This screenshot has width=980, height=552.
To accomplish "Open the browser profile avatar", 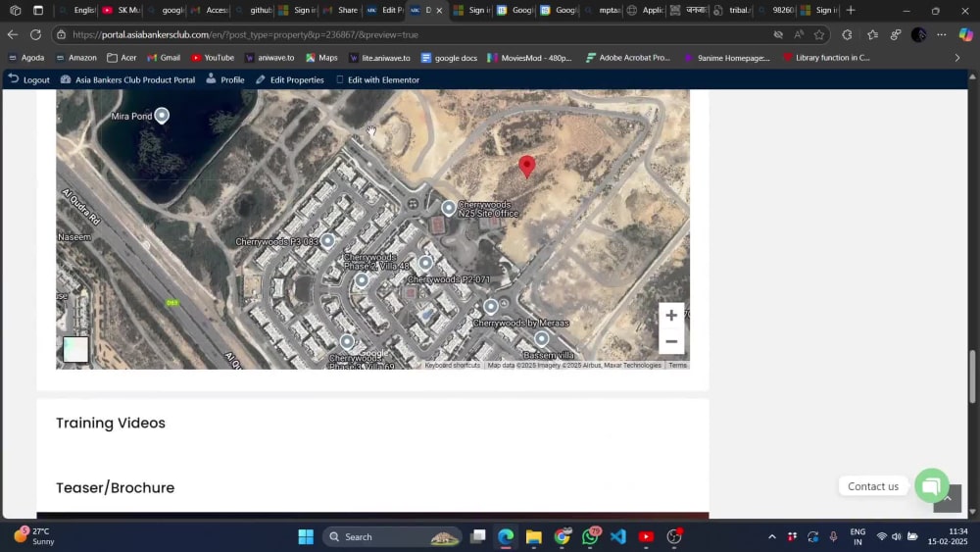I will tap(919, 35).
